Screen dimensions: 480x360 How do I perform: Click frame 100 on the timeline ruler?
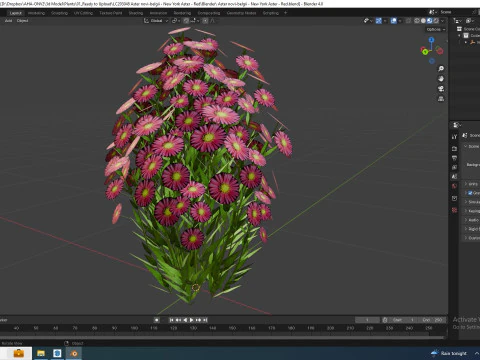(x=134, y=328)
